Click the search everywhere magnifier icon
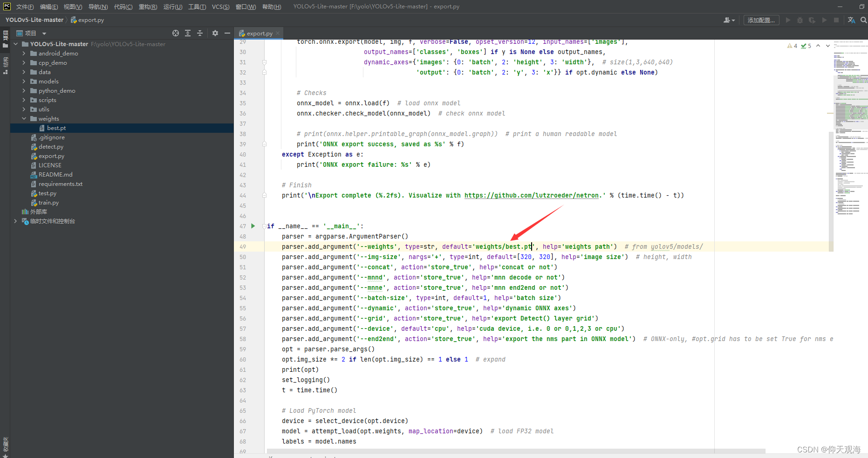The height and width of the screenshot is (458, 868). [x=863, y=20]
